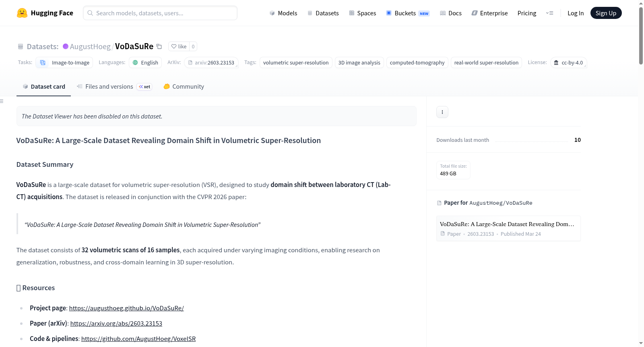Viewport: 644px width, 347px height.
Task: Click the Image-to-Image task tag
Action: click(x=64, y=62)
